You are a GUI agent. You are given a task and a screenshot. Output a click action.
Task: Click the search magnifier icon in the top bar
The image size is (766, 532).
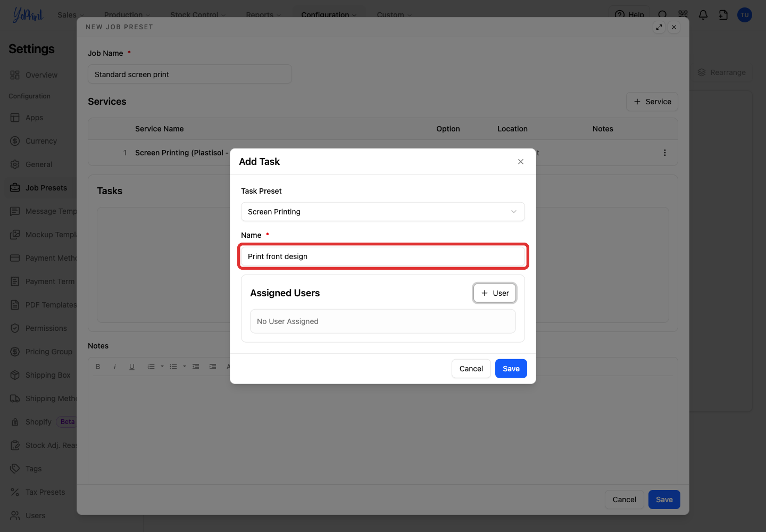pos(662,15)
